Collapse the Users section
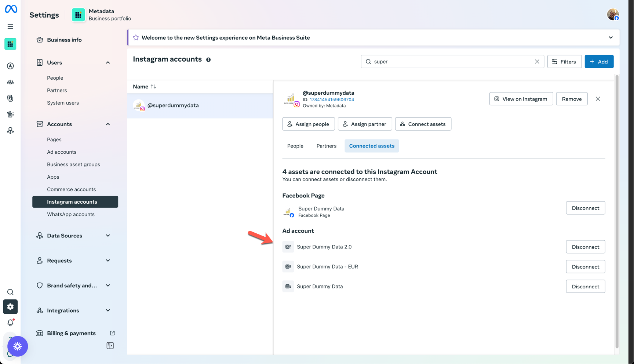Screen dimensions: 634x364 point(108,63)
